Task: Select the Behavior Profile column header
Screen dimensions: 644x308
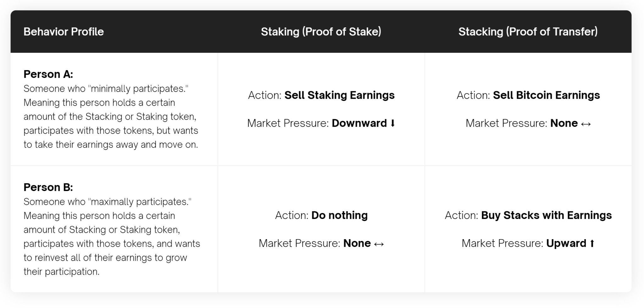Action: click(64, 31)
